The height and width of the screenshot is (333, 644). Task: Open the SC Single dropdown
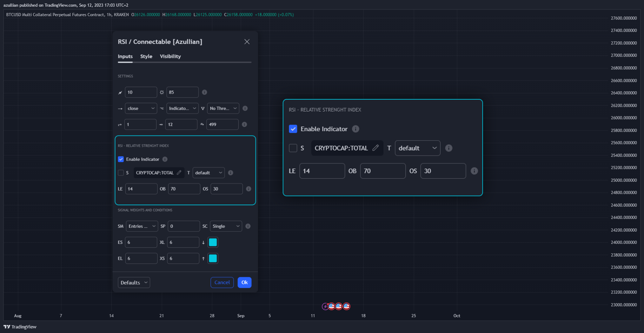(226, 226)
